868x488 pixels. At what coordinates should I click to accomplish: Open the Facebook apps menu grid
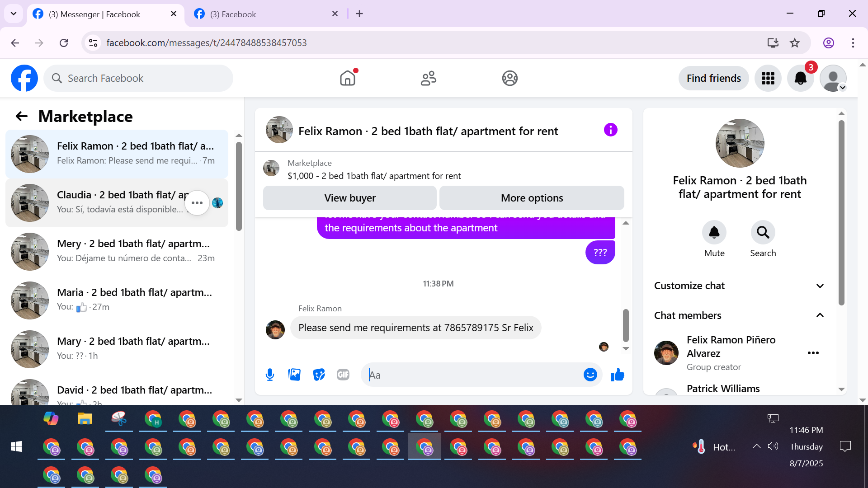768,78
